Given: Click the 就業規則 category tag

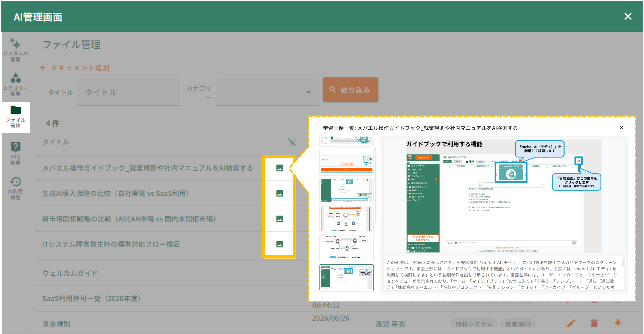Looking at the screenshot, I should pos(517,324).
